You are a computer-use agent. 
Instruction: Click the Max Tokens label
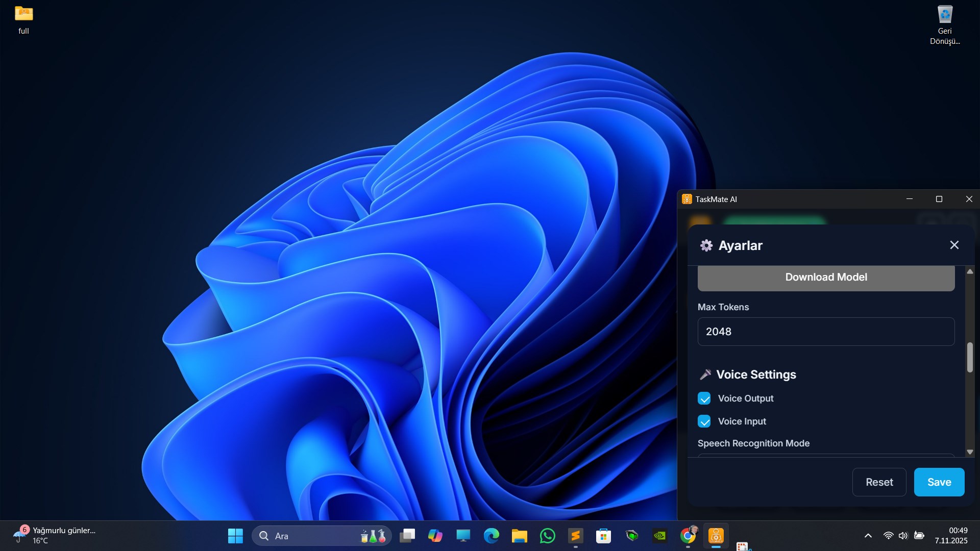pos(723,307)
